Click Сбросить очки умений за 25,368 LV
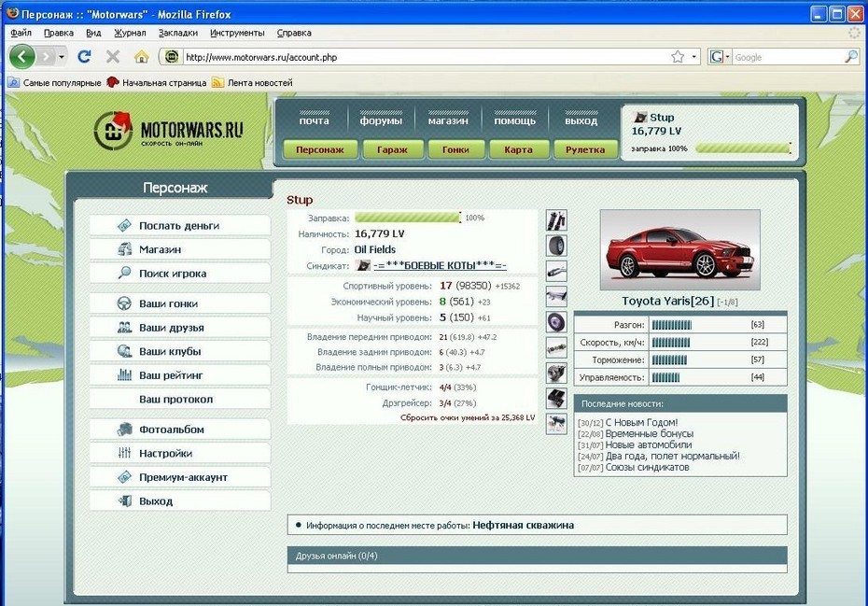Screen dimensions: 868x606 point(468,417)
